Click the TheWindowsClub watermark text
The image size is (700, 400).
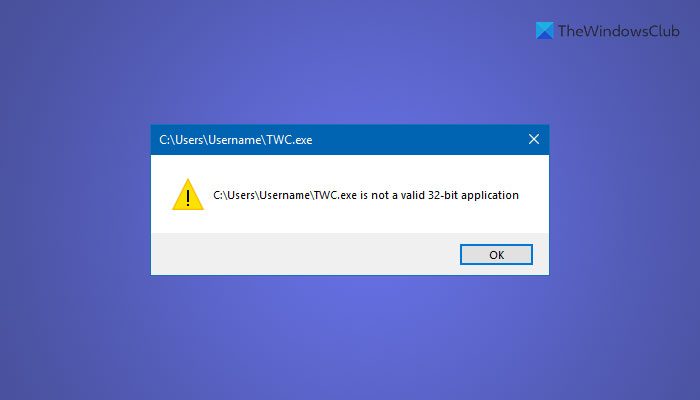tap(616, 31)
